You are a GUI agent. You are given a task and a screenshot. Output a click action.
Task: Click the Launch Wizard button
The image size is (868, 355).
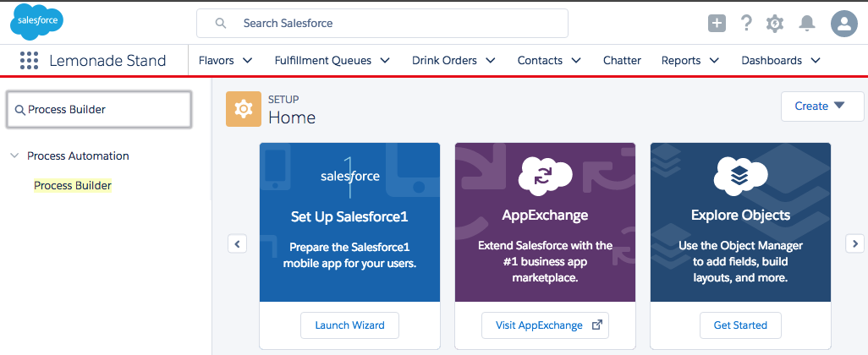(x=349, y=325)
